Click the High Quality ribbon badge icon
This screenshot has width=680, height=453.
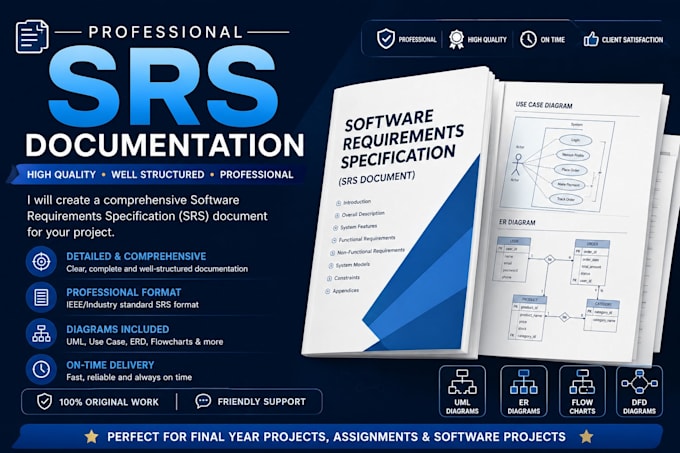[x=456, y=39]
